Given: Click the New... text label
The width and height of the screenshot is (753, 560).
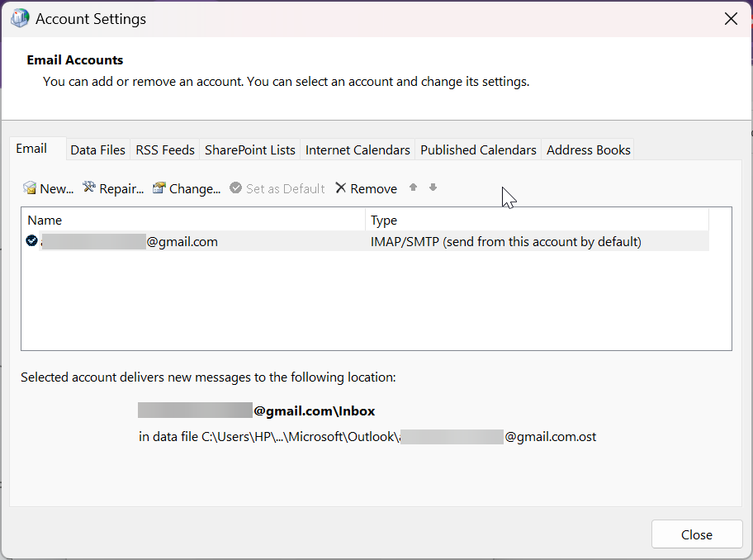Looking at the screenshot, I should tap(57, 189).
